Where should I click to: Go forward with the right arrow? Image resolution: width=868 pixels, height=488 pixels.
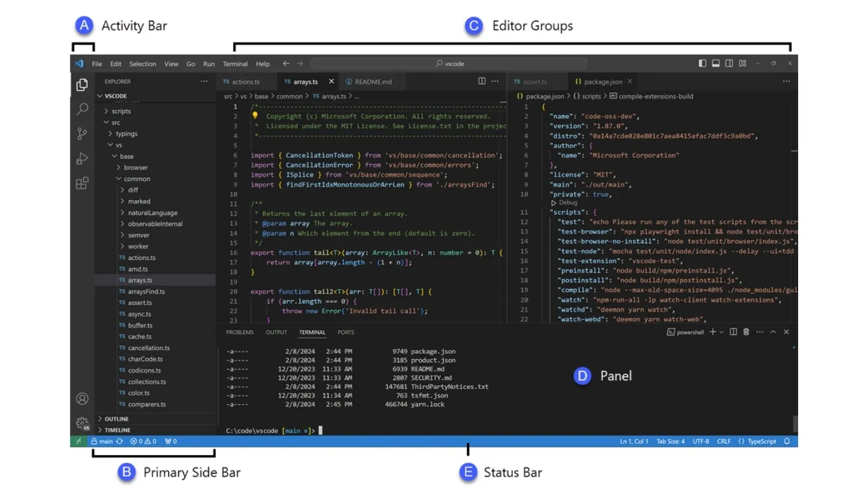[300, 64]
